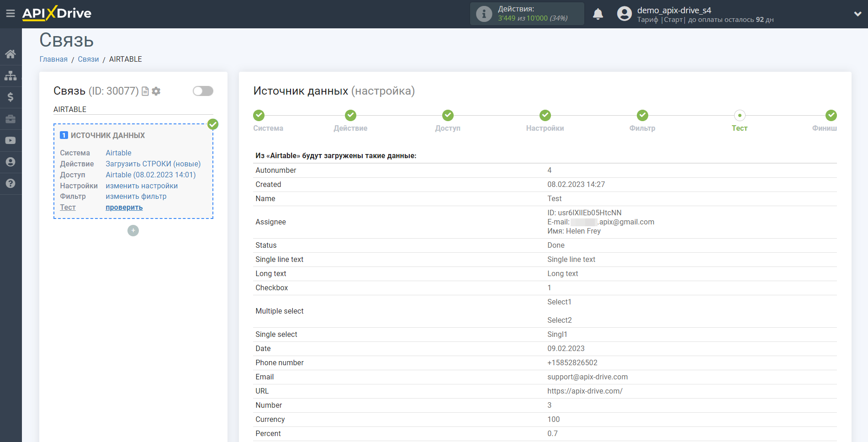The height and width of the screenshot is (442, 868).
Task: Click изменить фильтр link
Action: 136,196
